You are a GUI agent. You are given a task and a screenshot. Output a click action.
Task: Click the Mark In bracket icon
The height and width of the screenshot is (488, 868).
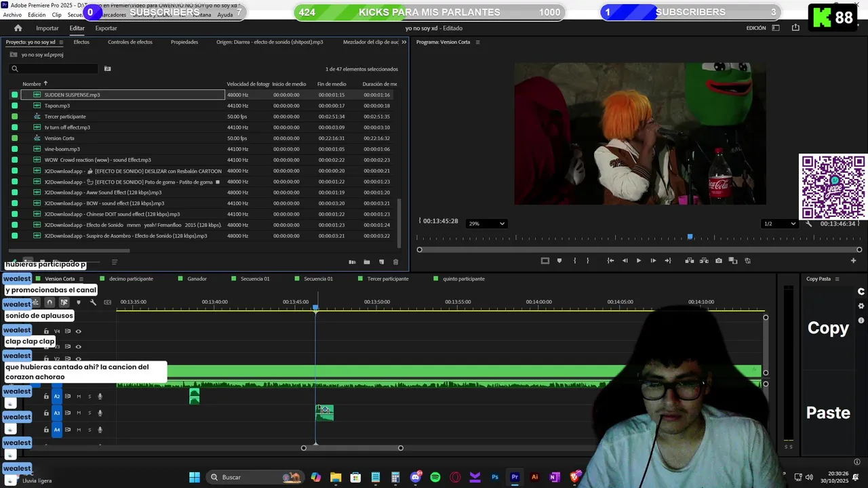[574, 260]
